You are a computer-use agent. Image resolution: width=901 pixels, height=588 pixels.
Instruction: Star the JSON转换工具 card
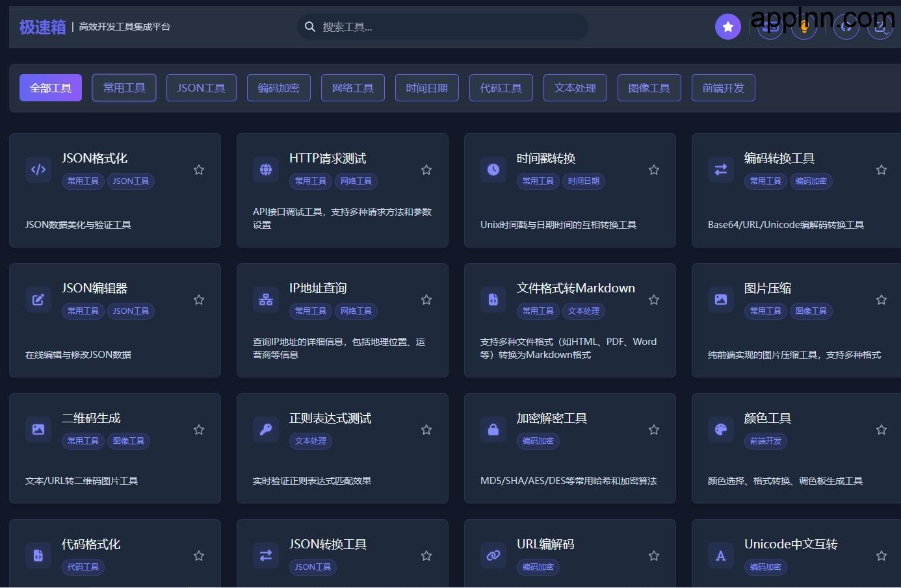click(x=426, y=556)
